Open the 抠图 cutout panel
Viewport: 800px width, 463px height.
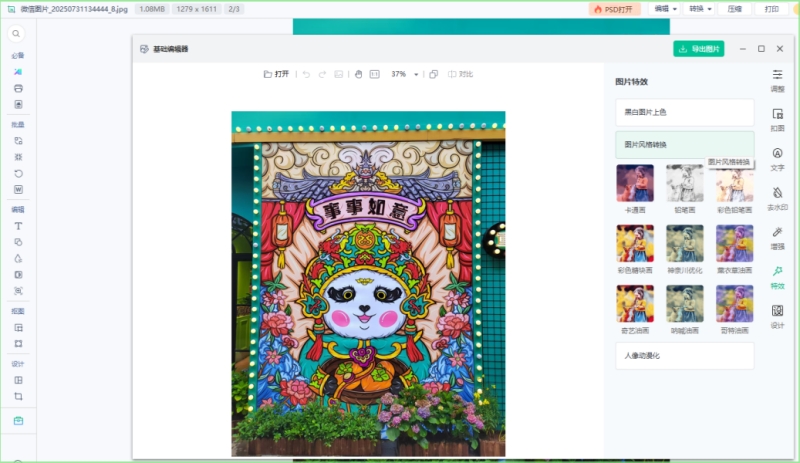pos(778,120)
